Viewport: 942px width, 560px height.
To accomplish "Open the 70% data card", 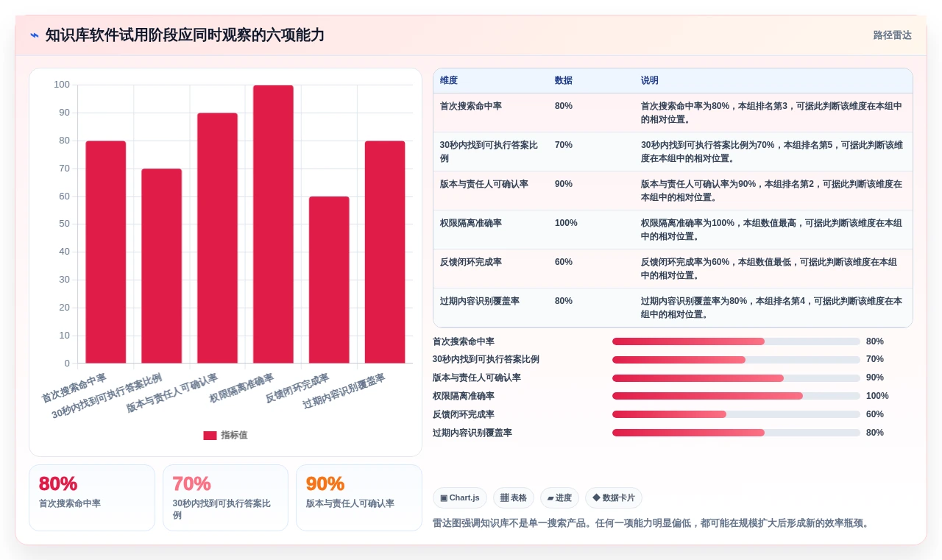I will [x=225, y=497].
